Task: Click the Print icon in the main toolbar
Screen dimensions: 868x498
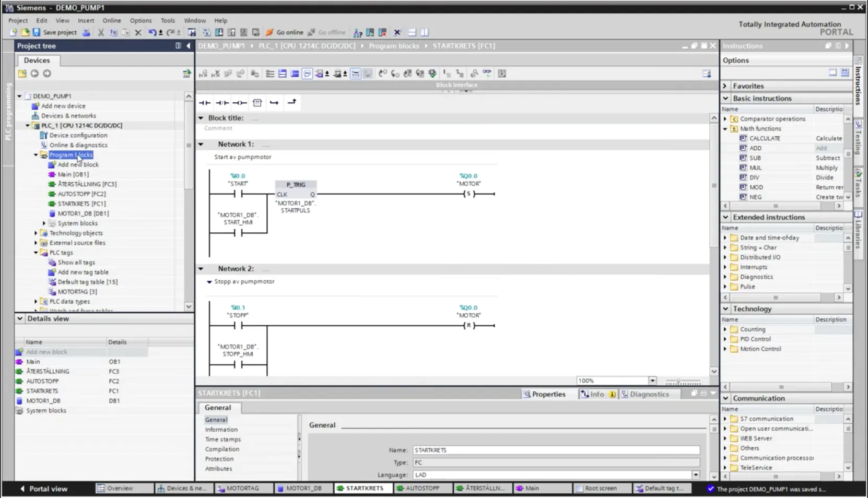Action: point(87,32)
